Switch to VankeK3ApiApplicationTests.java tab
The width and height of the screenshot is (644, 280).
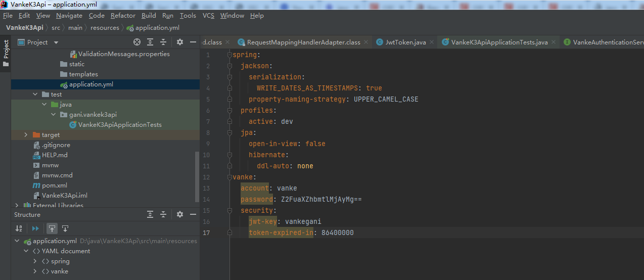(x=499, y=42)
